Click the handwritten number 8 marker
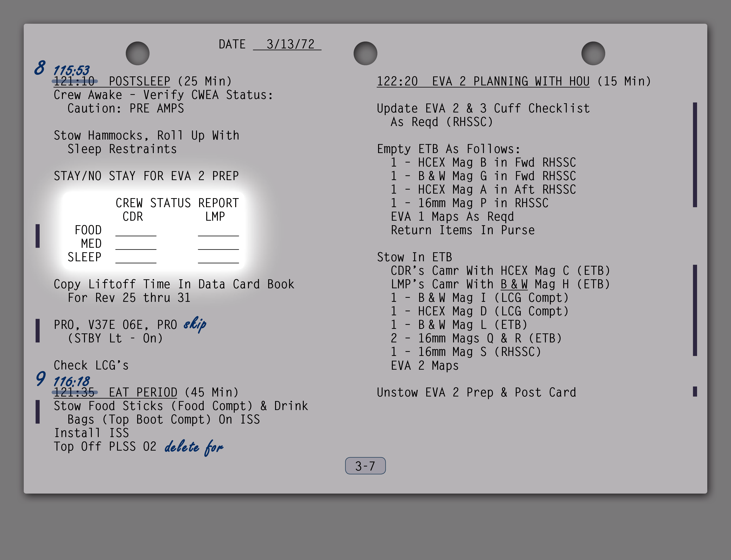 click(40, 68)
